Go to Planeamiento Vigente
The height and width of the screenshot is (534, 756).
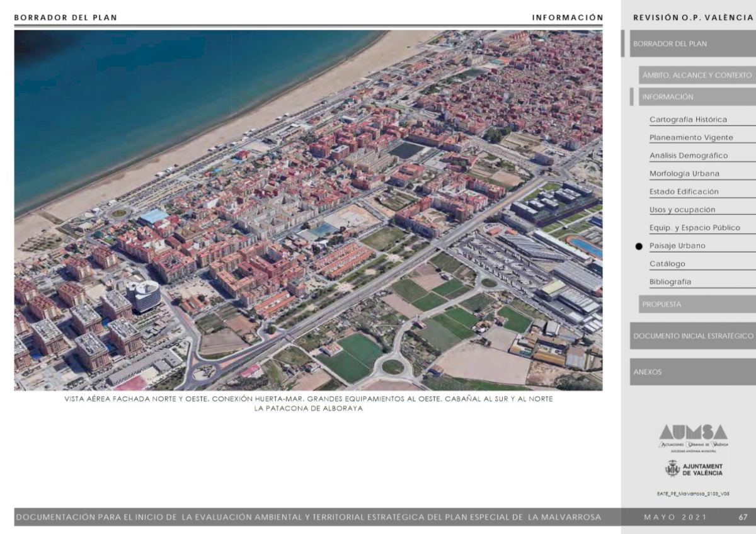[x=691, y=137]
